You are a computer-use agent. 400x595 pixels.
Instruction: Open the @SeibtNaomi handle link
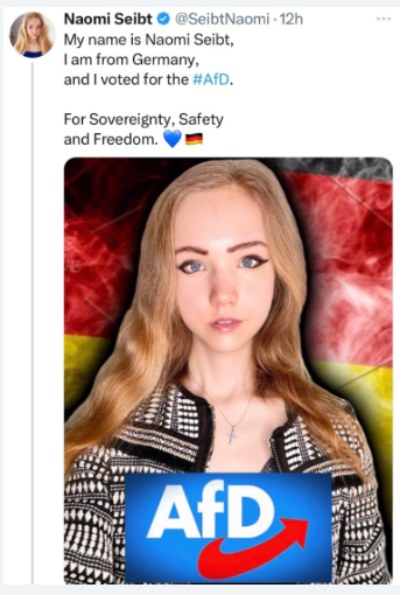[222, 19]
